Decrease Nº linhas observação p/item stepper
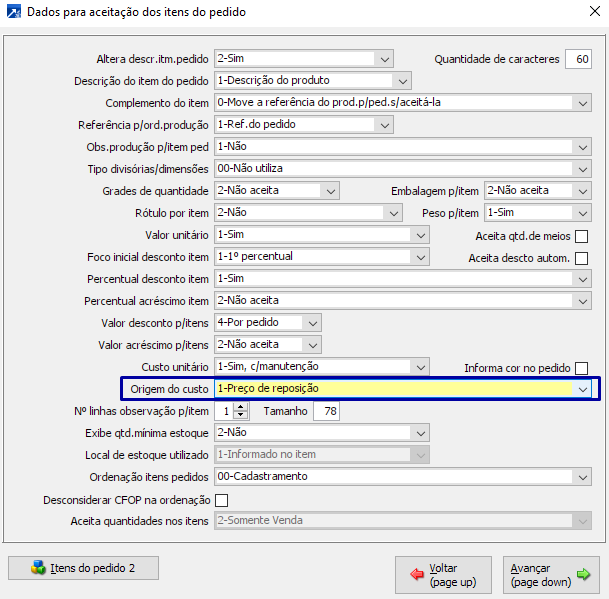Screen dimensions: 609x599 [241, 414]
